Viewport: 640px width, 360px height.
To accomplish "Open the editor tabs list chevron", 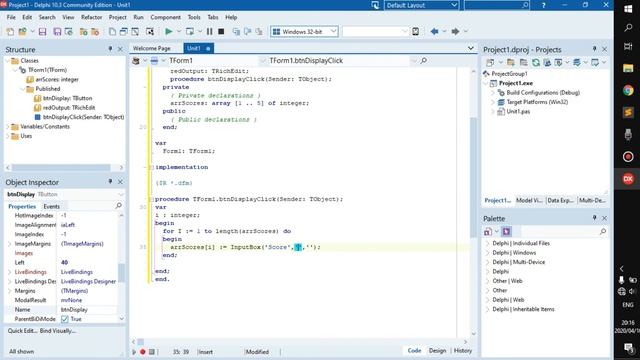I will click(x=471, y=48).
